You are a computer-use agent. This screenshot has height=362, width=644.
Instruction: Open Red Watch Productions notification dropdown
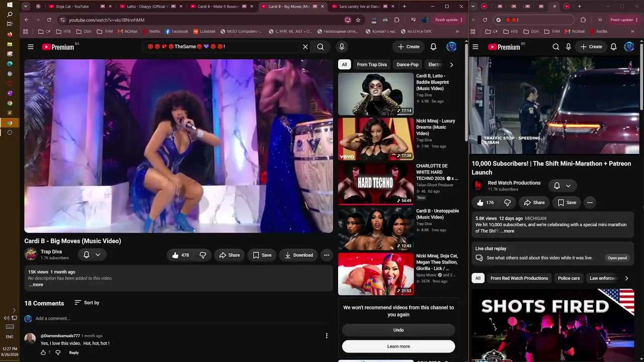tap(562, 186)
